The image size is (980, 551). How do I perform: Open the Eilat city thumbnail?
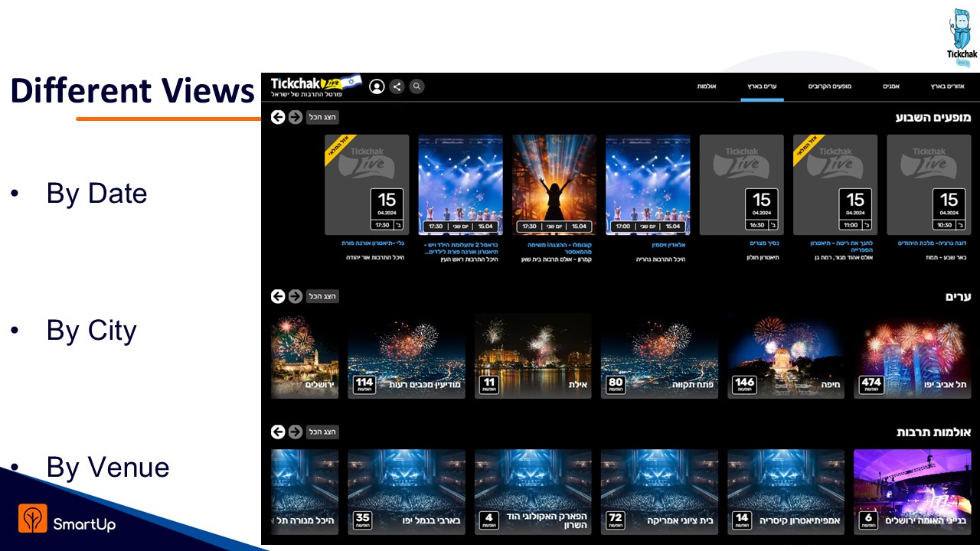click(x=533, y=355)
